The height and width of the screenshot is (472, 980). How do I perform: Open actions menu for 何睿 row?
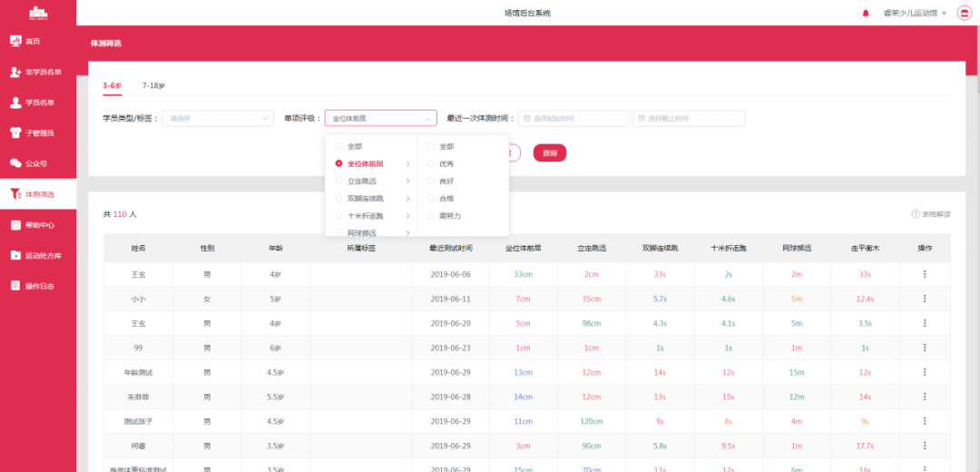coord(925,445)
